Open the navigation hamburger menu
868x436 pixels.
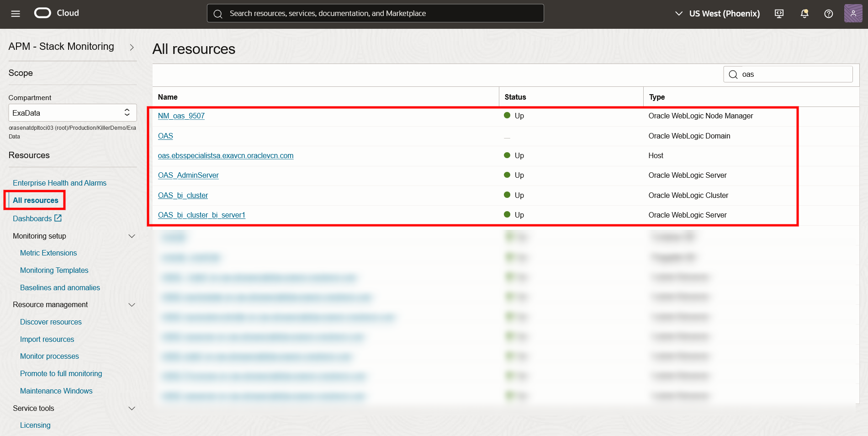pos(15,13)
